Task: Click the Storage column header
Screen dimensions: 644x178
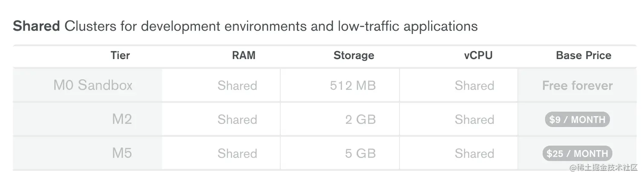Action: (354, 55)
